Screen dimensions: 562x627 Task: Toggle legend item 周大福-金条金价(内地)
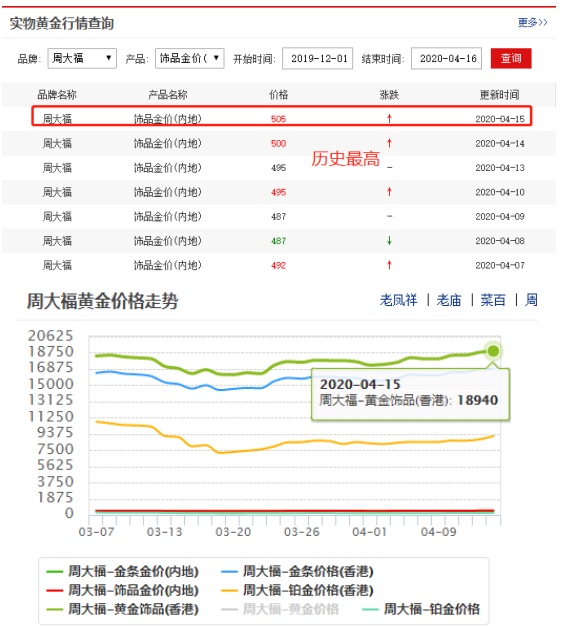pos(122,571)
